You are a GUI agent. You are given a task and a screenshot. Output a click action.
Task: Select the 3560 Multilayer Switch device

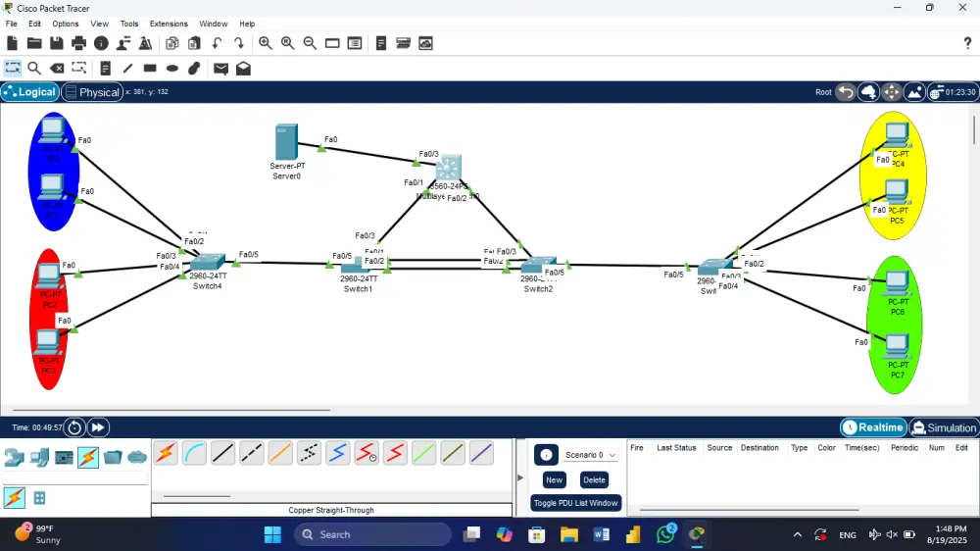click(448, 168)
